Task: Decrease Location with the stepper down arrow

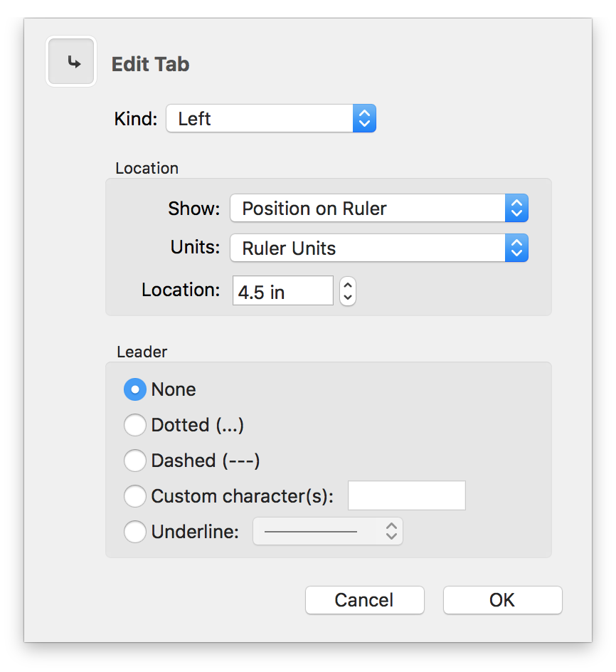Action: (348, 298)
